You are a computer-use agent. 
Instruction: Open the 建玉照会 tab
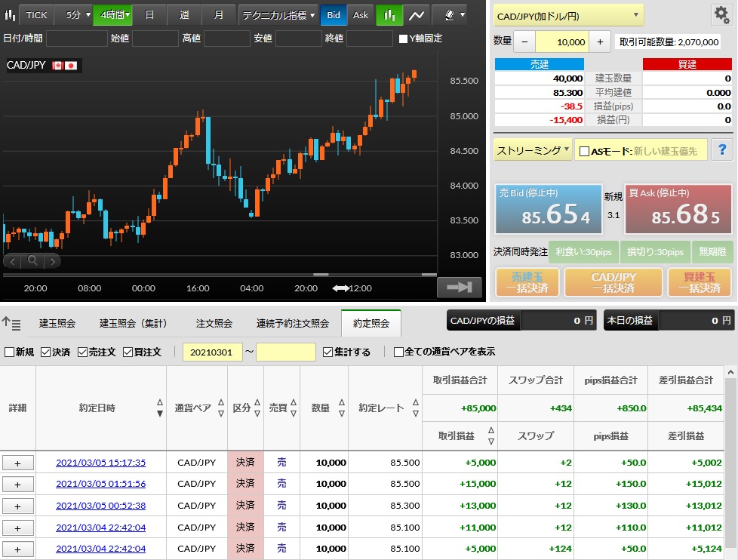(x=57, y=323)
